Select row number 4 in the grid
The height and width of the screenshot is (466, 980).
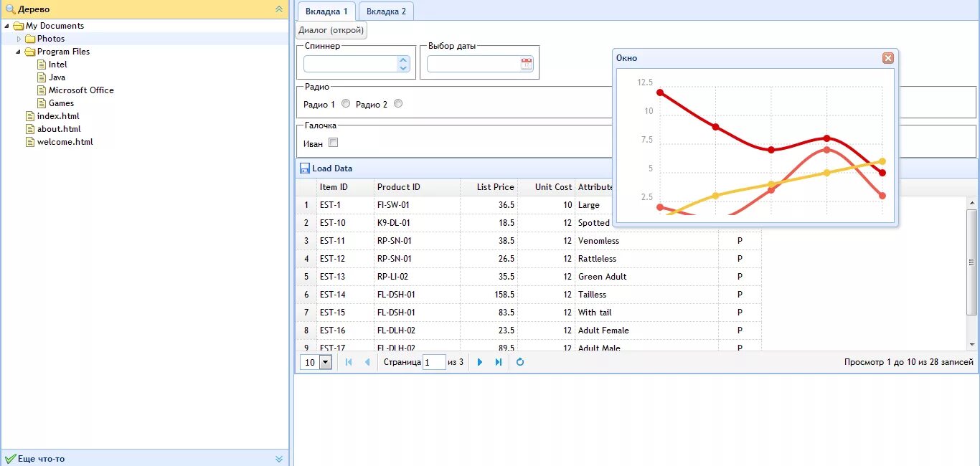(x=306, y=259)
